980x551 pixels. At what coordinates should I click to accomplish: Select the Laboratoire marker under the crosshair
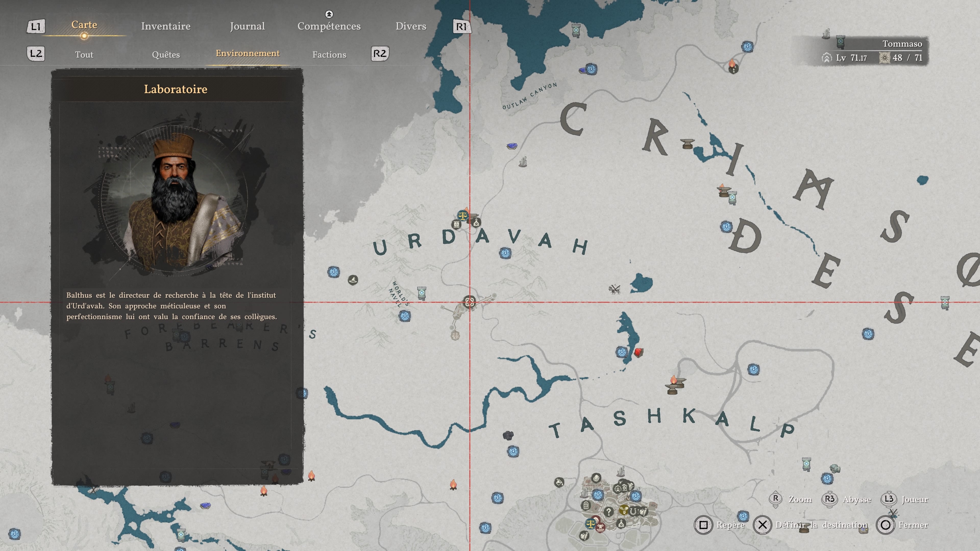(470, 302)
